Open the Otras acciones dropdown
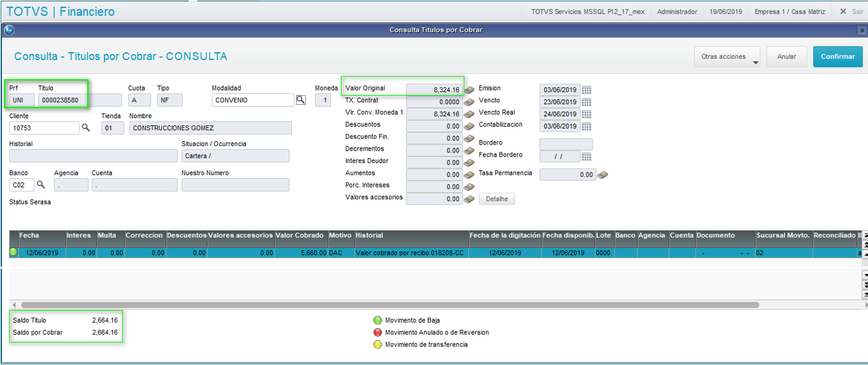868x365 pixels. 727,57
